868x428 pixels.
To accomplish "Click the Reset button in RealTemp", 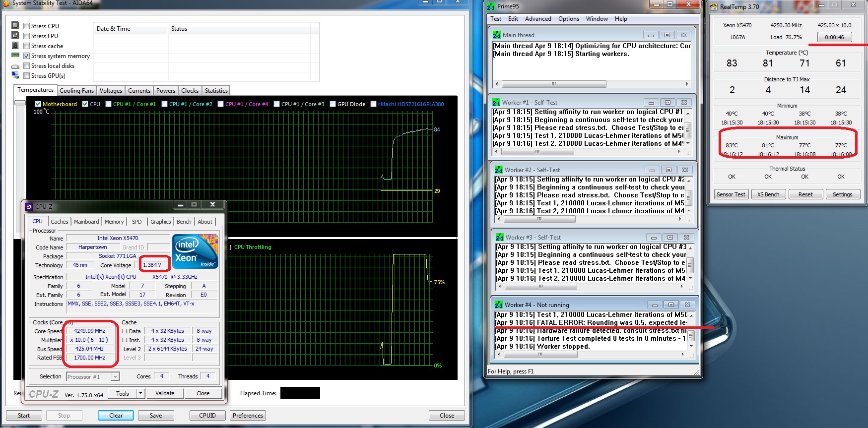I will tap(805, 194).
